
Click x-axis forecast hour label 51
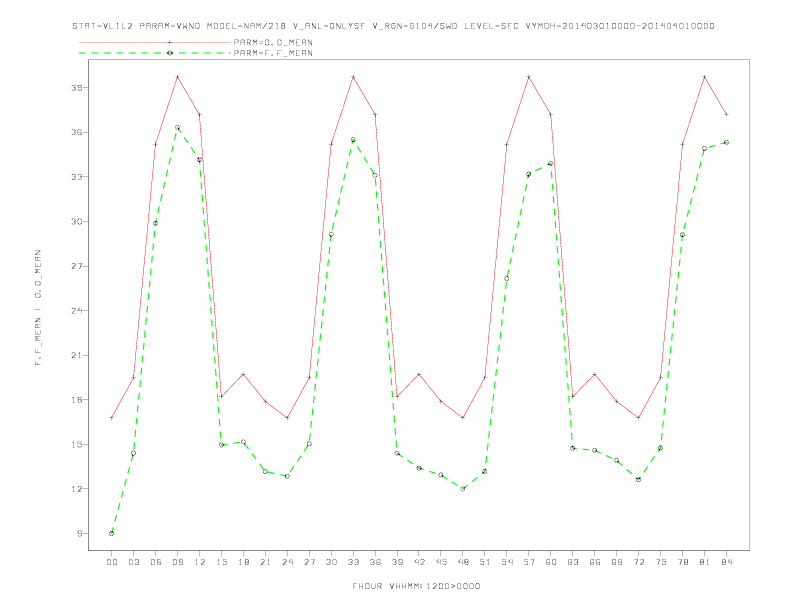pos(485,562)
